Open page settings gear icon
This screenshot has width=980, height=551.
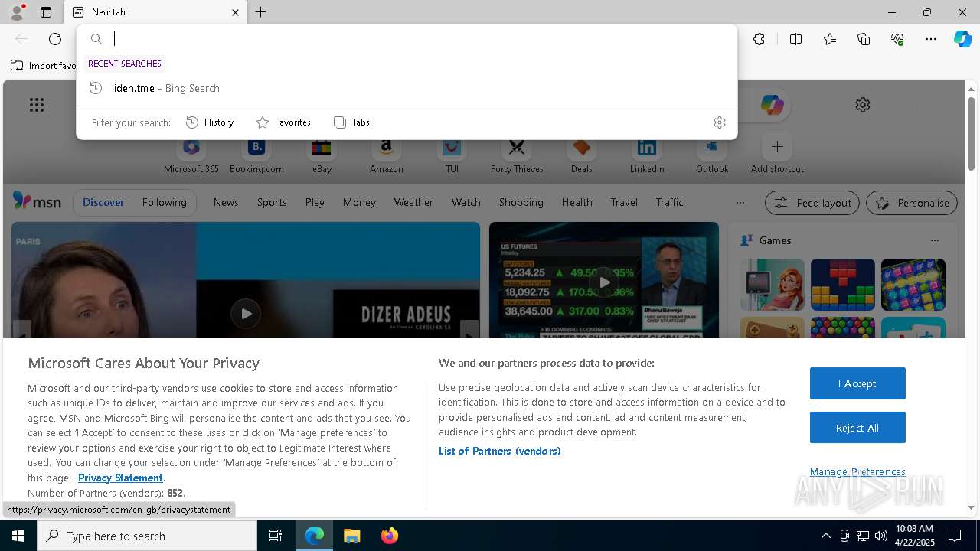pyautogui.click(x=863, y=105)
